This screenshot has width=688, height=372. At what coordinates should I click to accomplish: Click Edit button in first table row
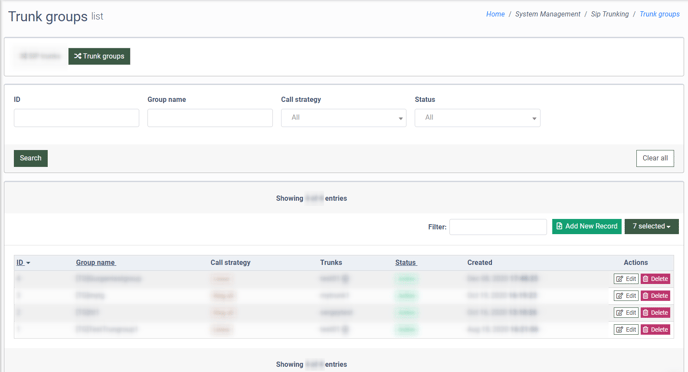626,279
